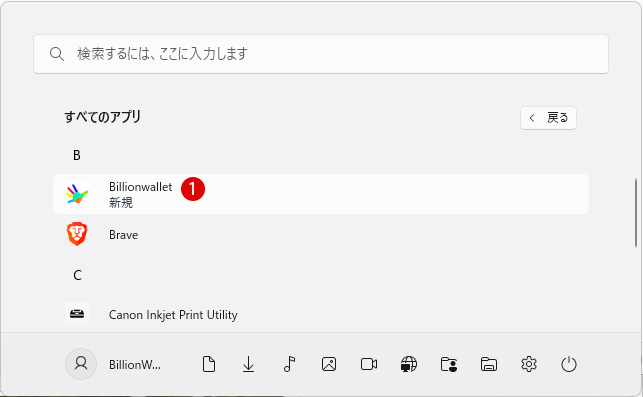The image size is (643, 397).
Task: Open the Downloads folder icon
Action: (249, 364)
